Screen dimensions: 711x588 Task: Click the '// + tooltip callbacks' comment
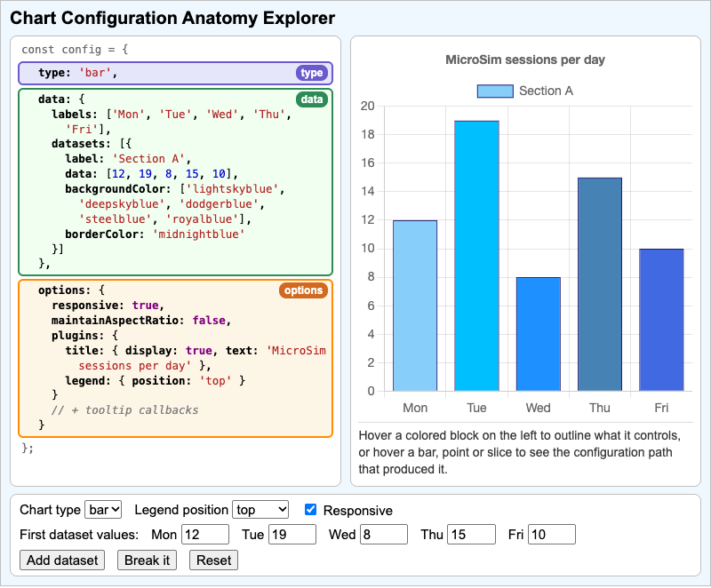[x=124, y=410]
